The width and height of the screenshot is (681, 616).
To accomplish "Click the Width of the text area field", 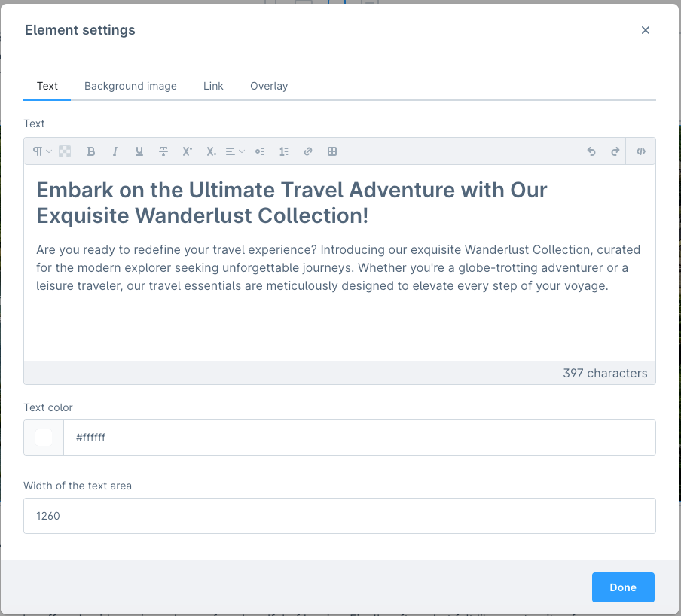I will [339, 516].
